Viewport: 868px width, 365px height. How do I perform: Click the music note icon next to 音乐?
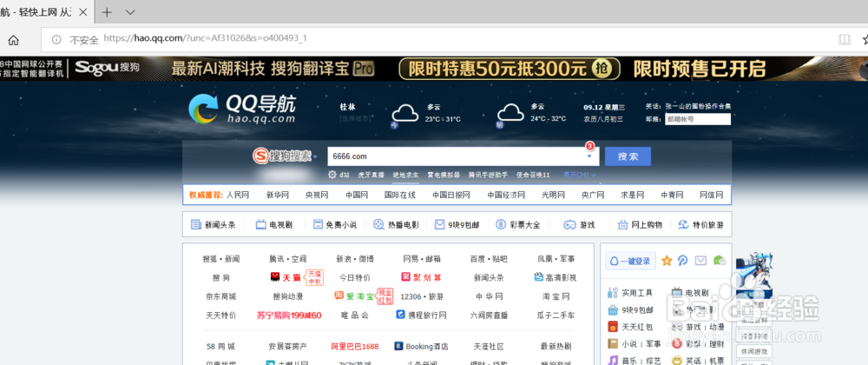tap(613, 360)
